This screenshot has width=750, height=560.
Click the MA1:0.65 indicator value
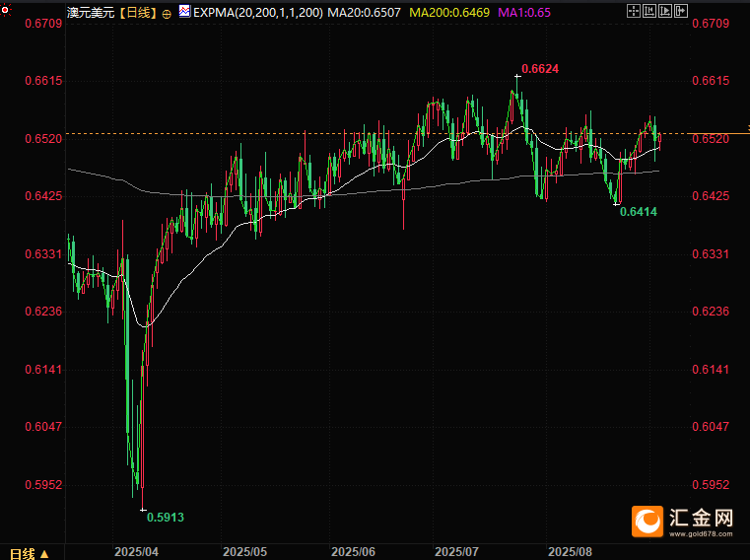524,13
